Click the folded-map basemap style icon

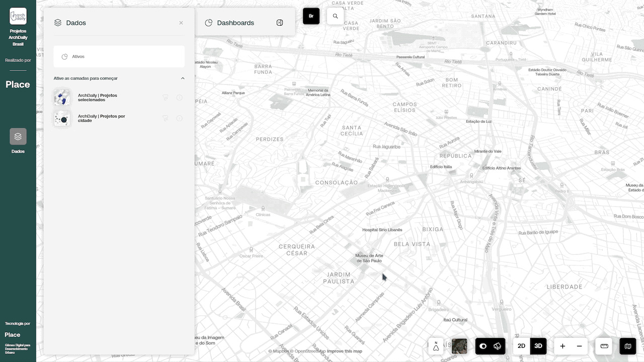coord(628,346)
